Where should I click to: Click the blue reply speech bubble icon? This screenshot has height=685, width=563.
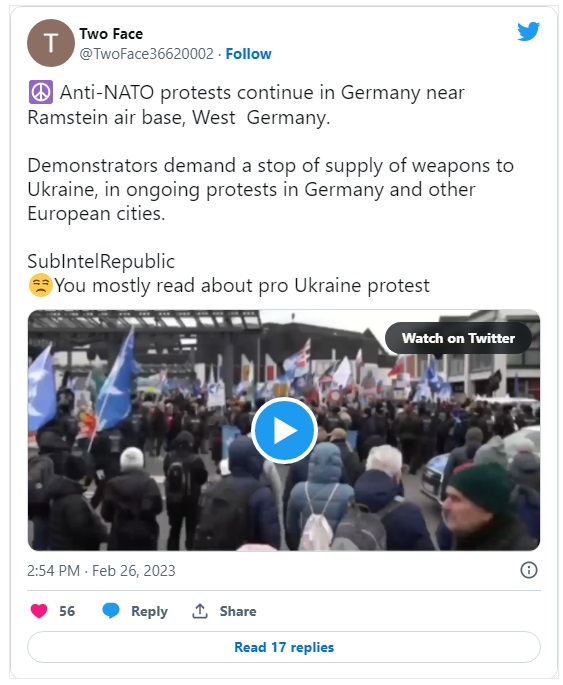(x=111, y=611)
